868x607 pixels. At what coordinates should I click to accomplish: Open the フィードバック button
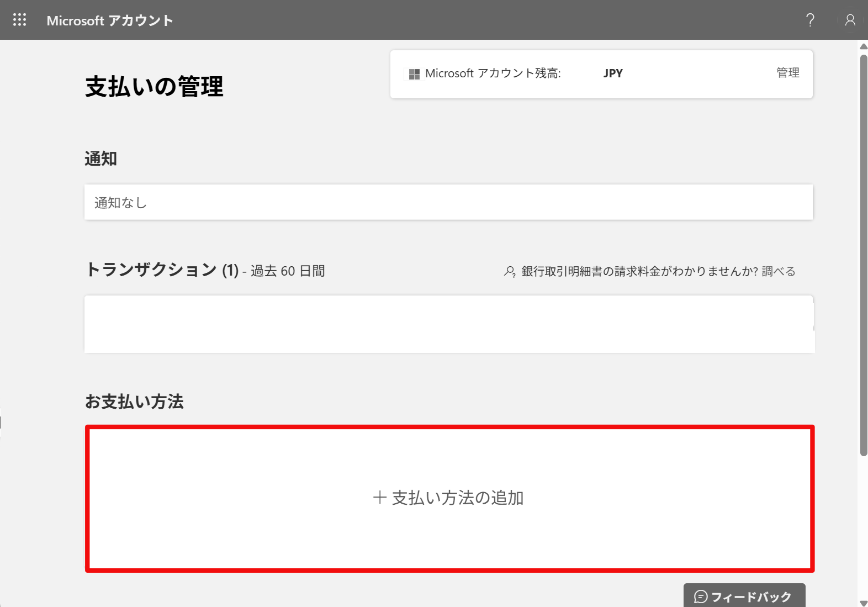tap(744, 596)
